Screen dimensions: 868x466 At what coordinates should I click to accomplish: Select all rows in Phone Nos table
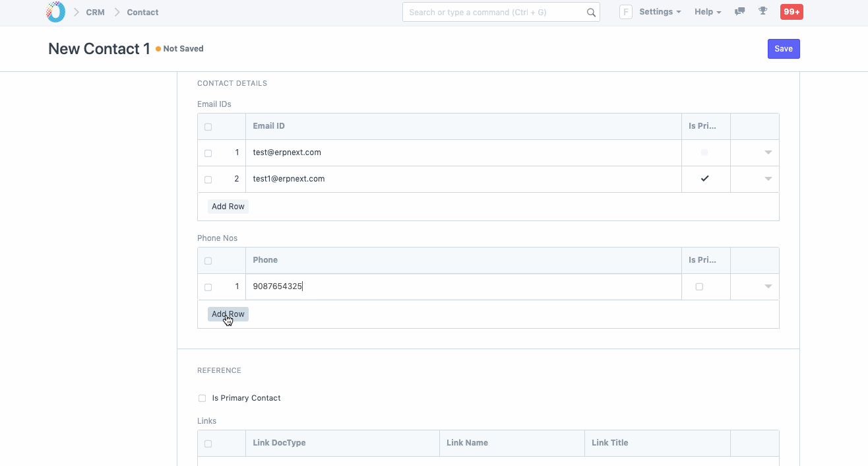pos(208,261)
